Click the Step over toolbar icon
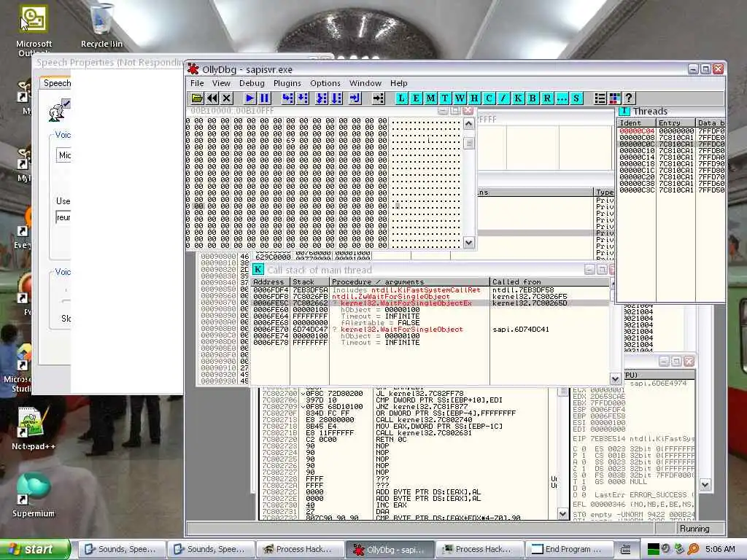Image resolution: width=747 pixels, height=560 pixels. point(303,98)
